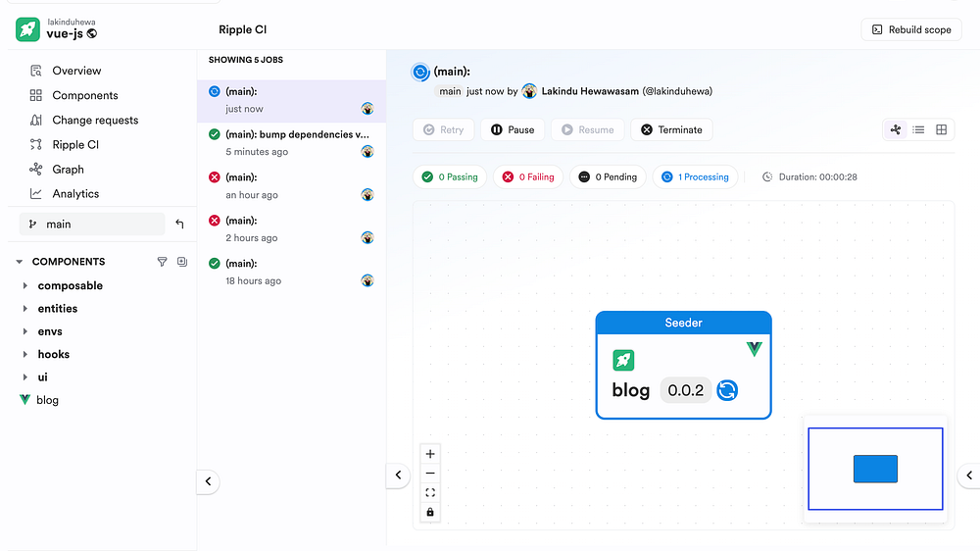Zoom out on the graph
Screen dimensions: 980x551
pyautogui.click(x=430, y=474)
